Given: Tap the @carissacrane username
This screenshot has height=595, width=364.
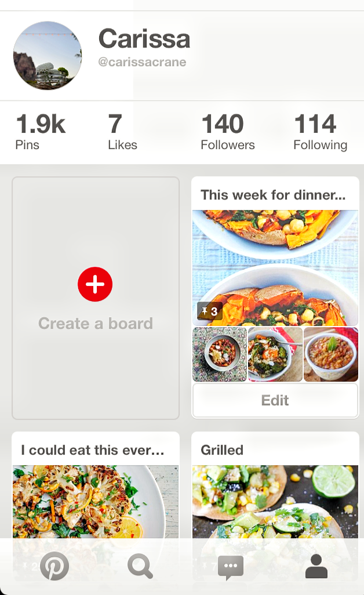Looking at the screenshot, I should (141, 63).
